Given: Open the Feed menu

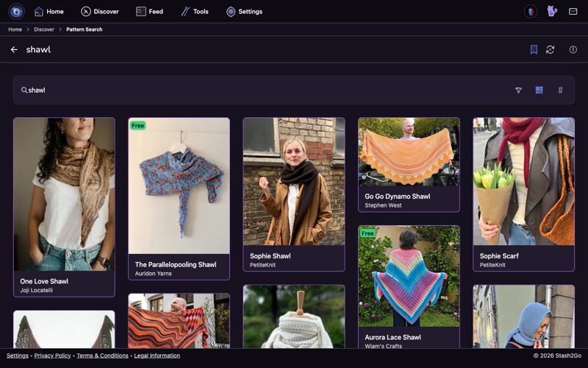Looking at the screenshot, I should pyautogui.click(x=150, y=12).
